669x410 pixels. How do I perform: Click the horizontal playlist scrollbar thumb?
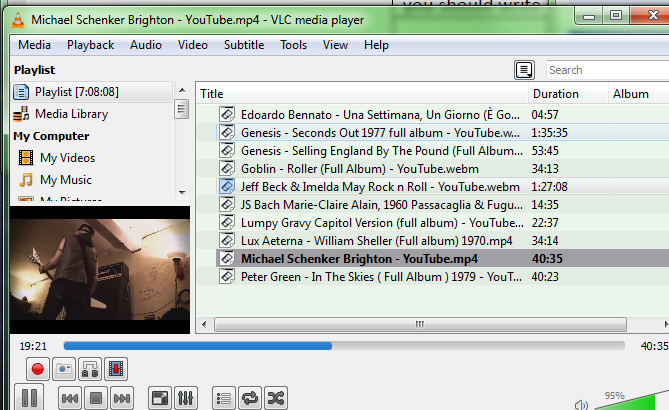[420, 325]
